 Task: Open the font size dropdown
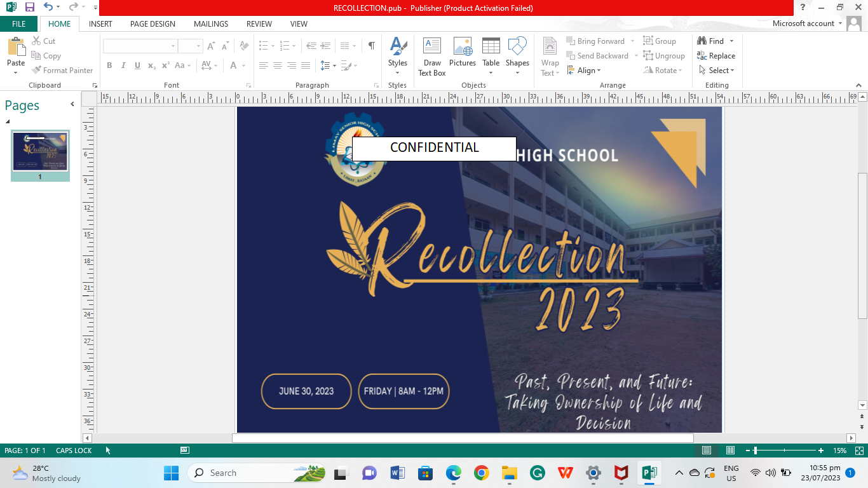click(199, 46)
